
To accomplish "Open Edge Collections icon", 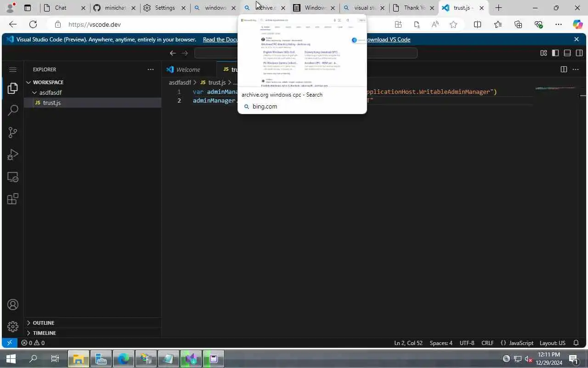I will pos(518,24).
